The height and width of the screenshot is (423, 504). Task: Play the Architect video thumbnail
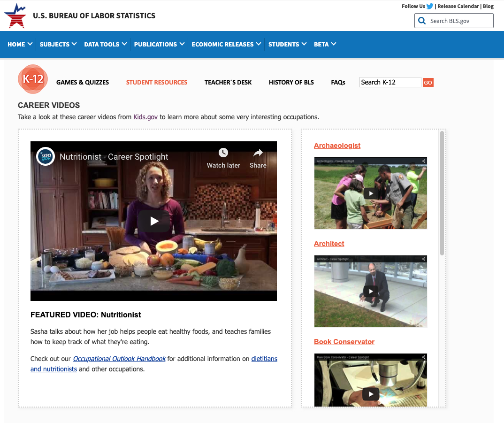click(371, 291)
